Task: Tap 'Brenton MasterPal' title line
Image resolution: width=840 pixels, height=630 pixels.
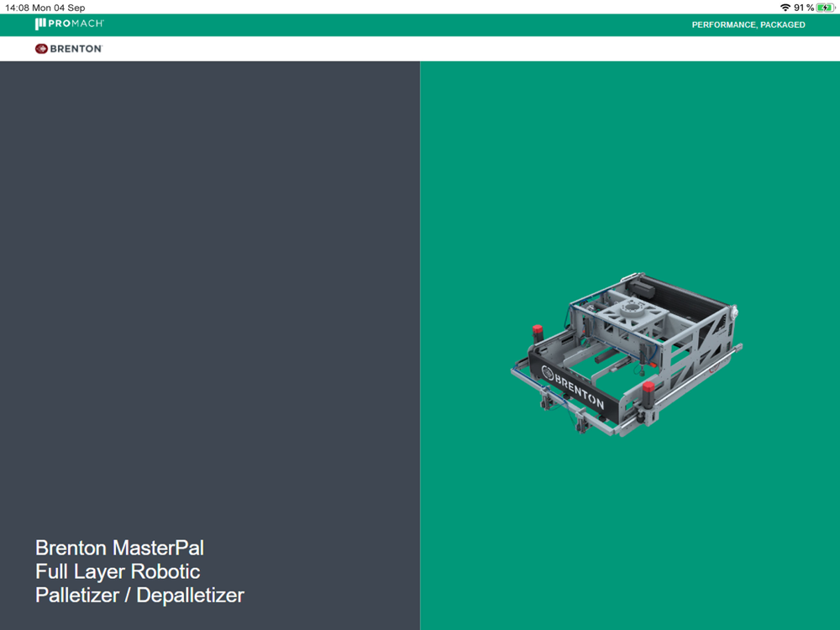Action: [119, 548]
